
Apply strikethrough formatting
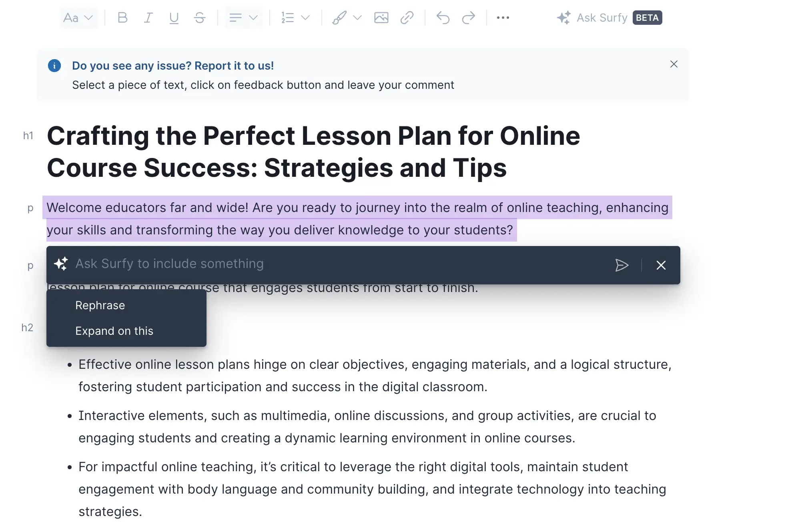click(200, 18)
